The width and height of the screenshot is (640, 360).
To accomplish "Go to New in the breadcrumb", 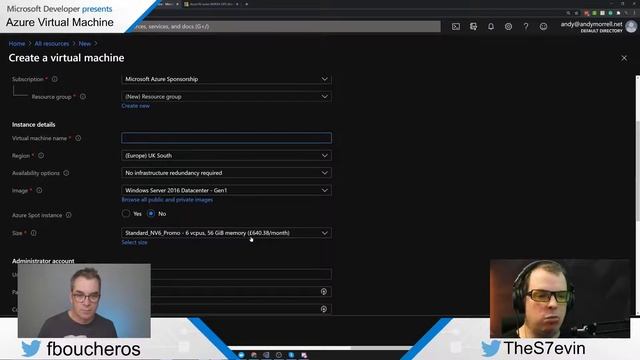I will pyautogui.click(x=84, y=44).
